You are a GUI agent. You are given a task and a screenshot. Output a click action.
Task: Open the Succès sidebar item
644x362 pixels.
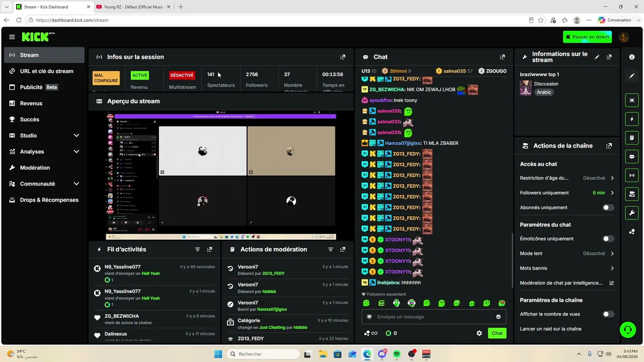click(x=44, y=120)
